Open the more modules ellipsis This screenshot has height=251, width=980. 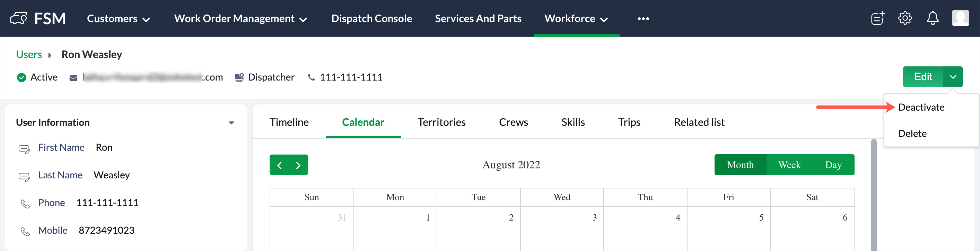643,19
